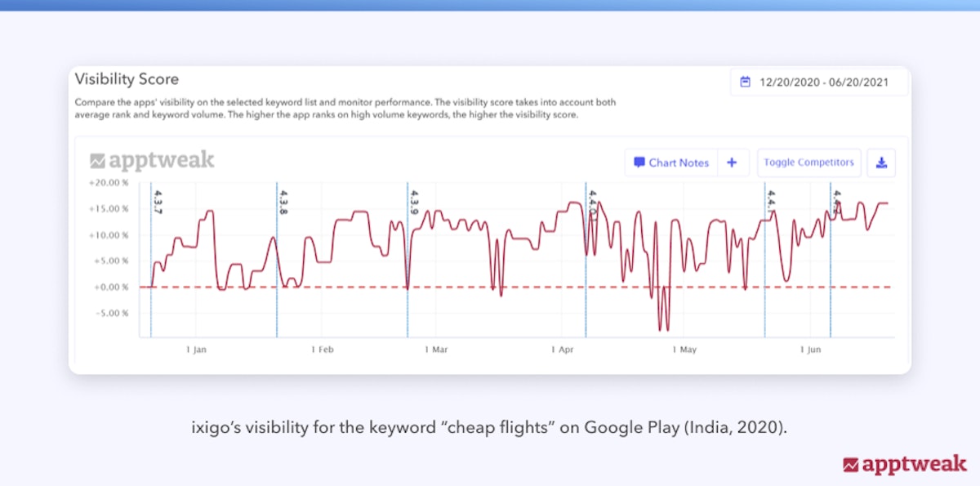Select the 4.3.7 version marker
980x486 pixels.
(158, 202)
